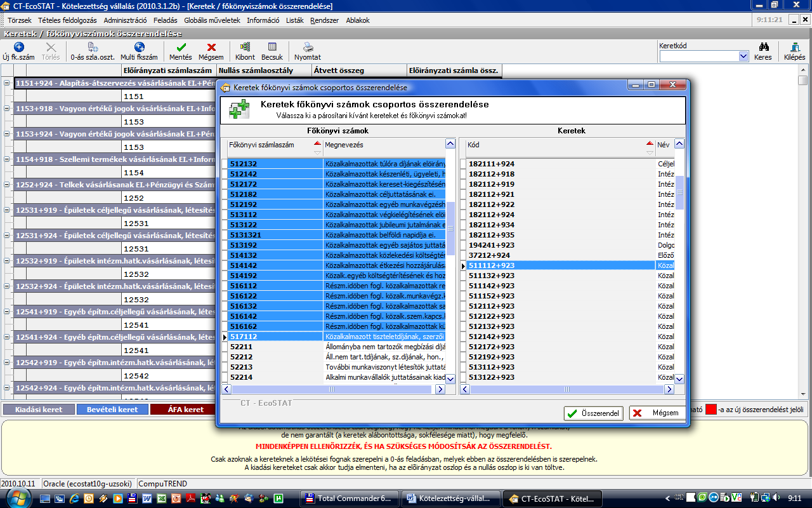Collapse the 12542+919 Egyéb építm.intézm.hatk. group
812x508 pixels.
(7, 363)
